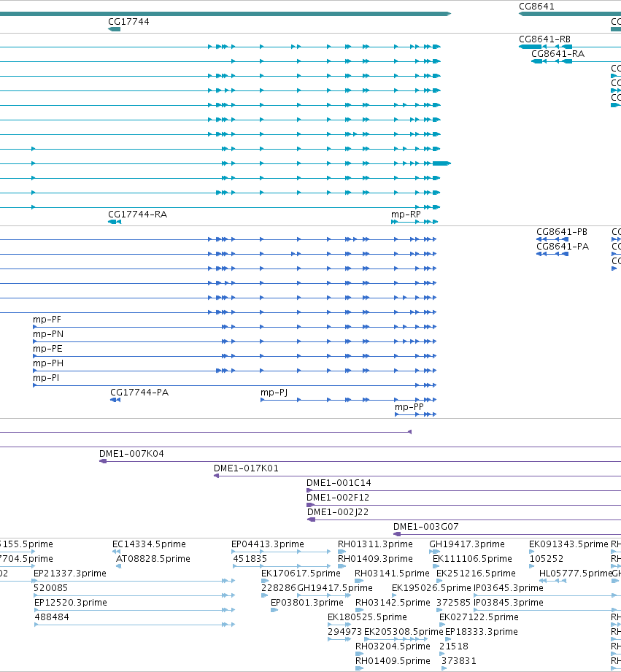
Task: Select the mp-PF label
Action: click(x=47, y=320)
